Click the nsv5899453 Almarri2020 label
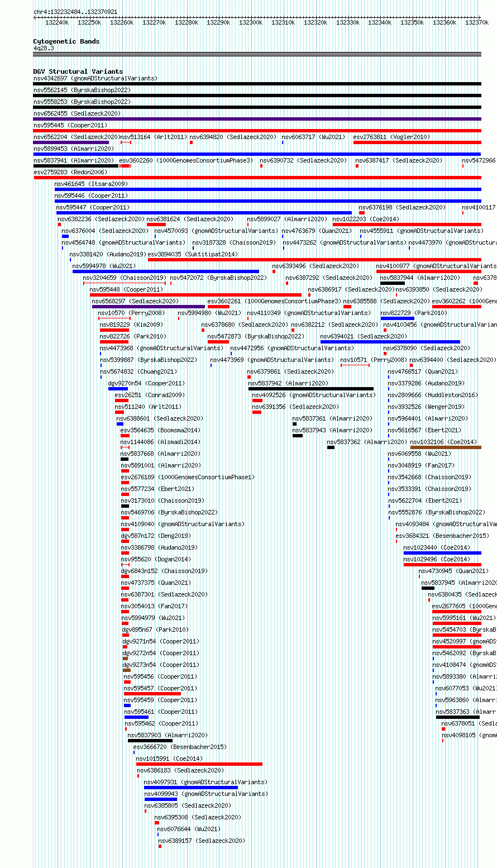Image resolution: width=497 pixels, height=868 pixels. coord(74,149)
